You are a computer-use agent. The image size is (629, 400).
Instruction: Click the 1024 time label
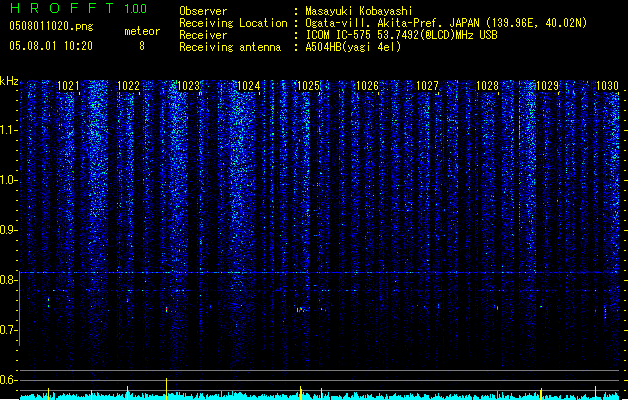(x=249, y=86)
